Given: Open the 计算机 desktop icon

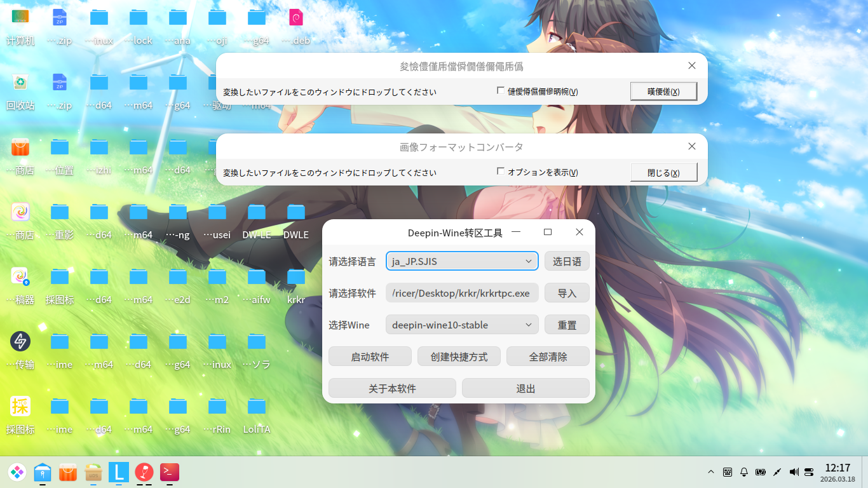Looking at the screenshot, I should click(20, 17).
